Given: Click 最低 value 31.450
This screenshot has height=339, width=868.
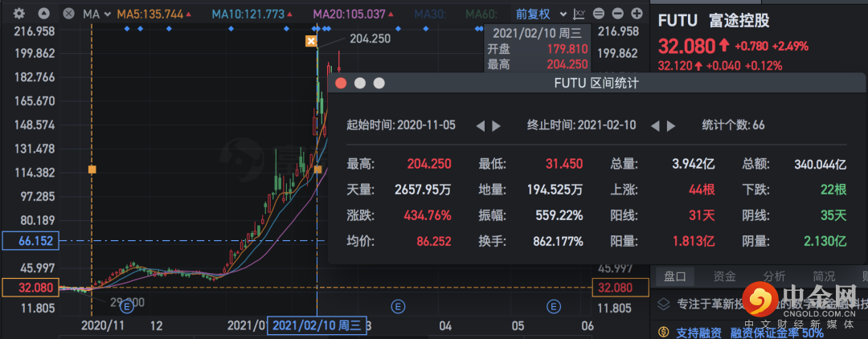Looking at the screenshot, I should pyautogui.click(x=563, y=164).
